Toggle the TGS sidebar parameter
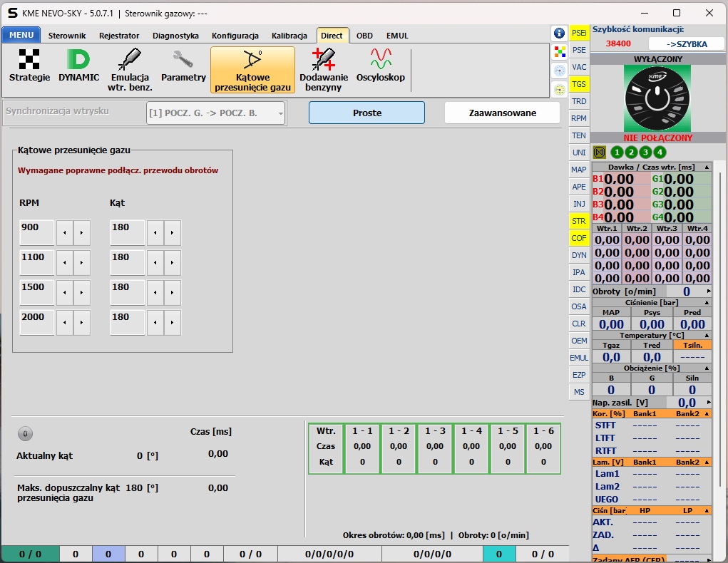The width and height of the screenshot is (728, 563). click(x=579, y=84)
